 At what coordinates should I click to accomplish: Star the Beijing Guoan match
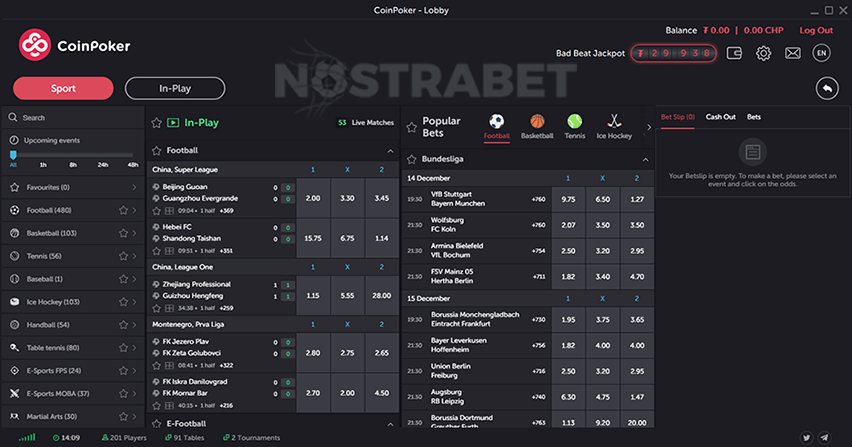[x=156, y=211]
